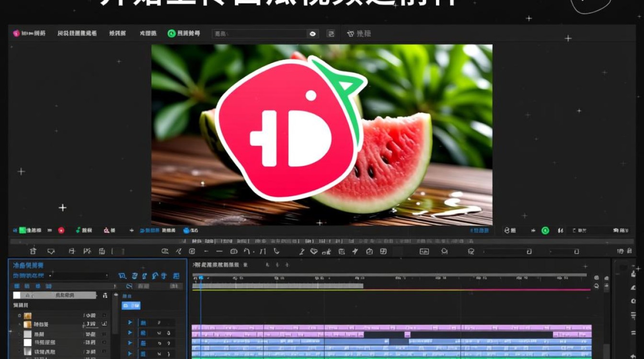The height and width of the screenshot is (359, 644).
Task: Click the green circle icon below the preview's right edge
Action: (545, 230)
